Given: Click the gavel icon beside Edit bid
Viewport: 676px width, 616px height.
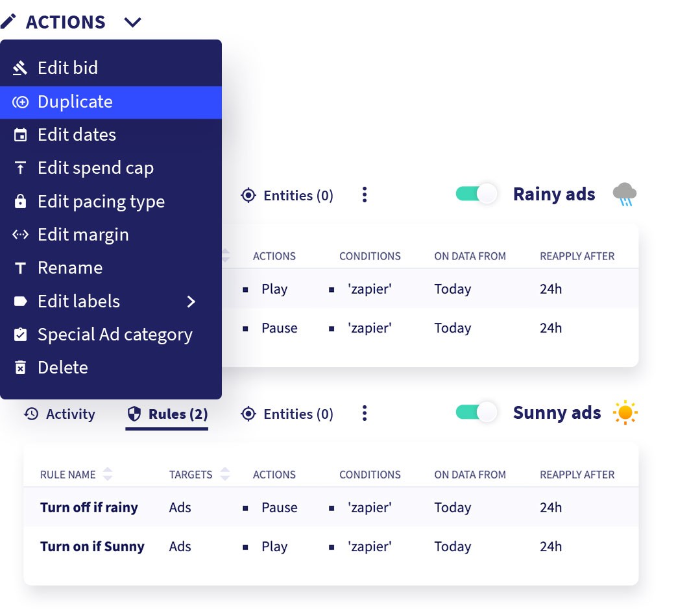Looking at the screenshot, I should point(20,68).
